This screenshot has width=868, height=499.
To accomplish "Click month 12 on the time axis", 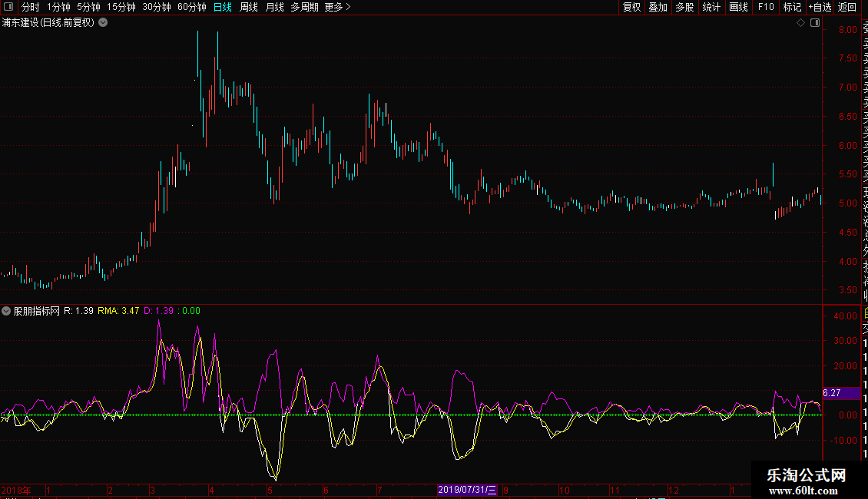I will 673,490.
